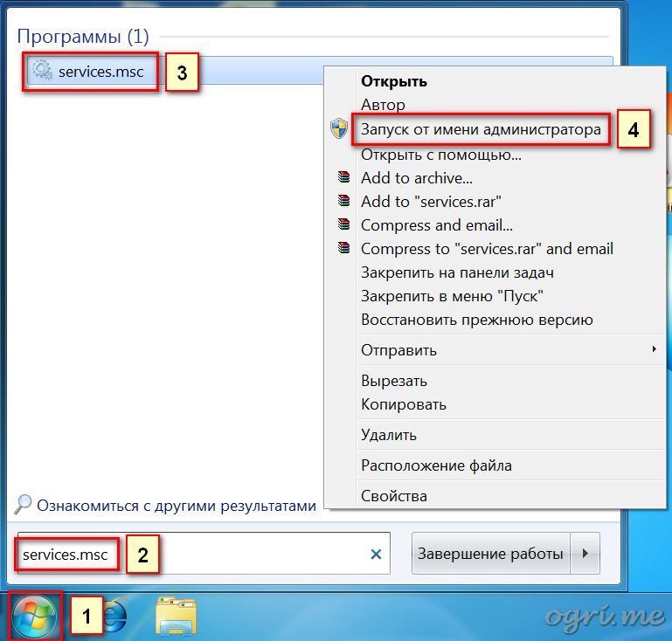Select Запуск от имени администратора
This screenshot has height=641, width=672.
(x=481, y=129)
